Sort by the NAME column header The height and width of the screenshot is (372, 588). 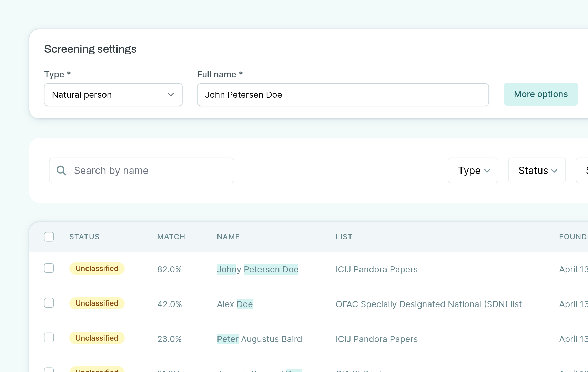point(228,237)
